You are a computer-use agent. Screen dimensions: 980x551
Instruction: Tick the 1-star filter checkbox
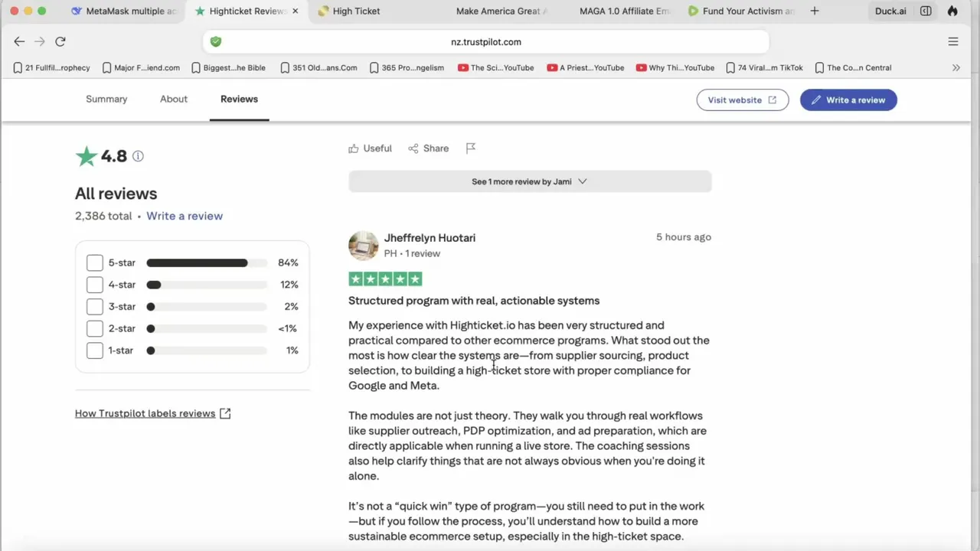tap(95, 350)
